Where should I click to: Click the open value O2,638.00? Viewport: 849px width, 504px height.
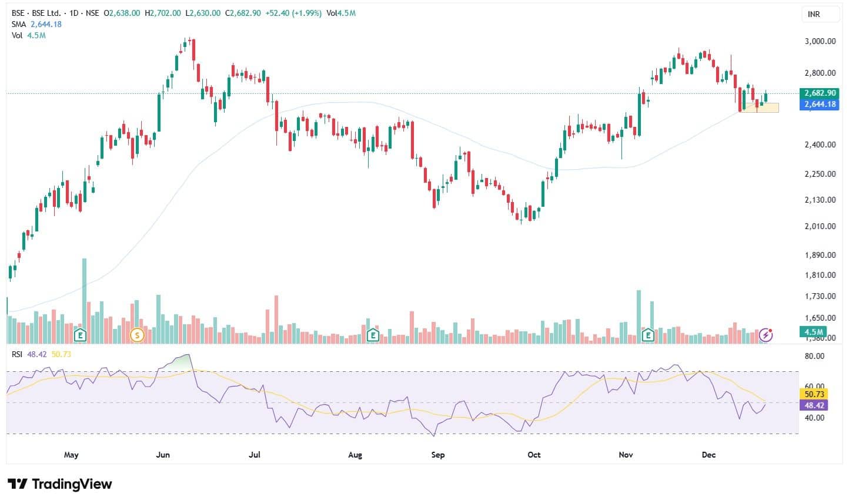tap(122, 13)
